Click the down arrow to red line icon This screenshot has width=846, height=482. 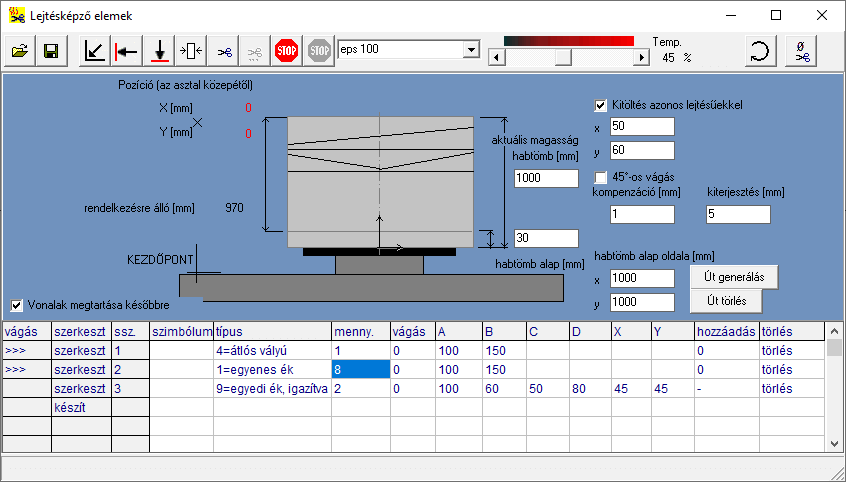pos(159,50)
